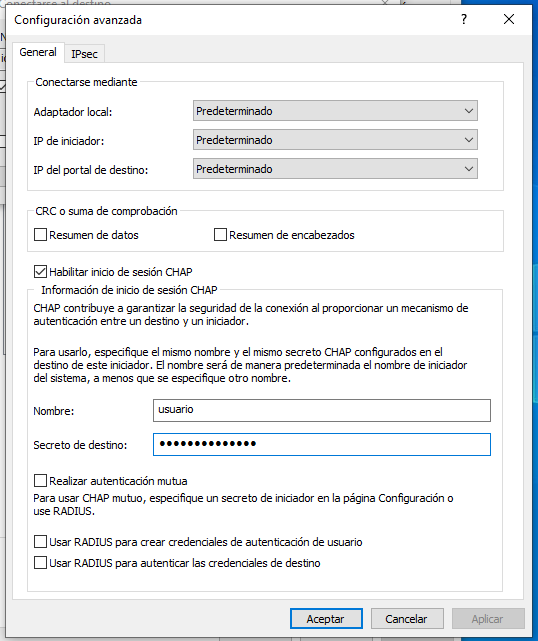Click the Nombre text field
This screenshot has height=641, width=538.
322,410
